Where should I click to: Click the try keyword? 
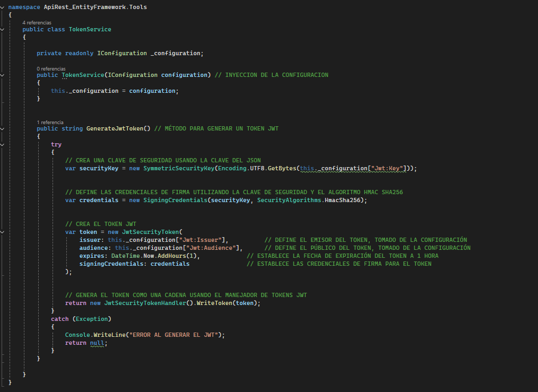tap(56, 145)
